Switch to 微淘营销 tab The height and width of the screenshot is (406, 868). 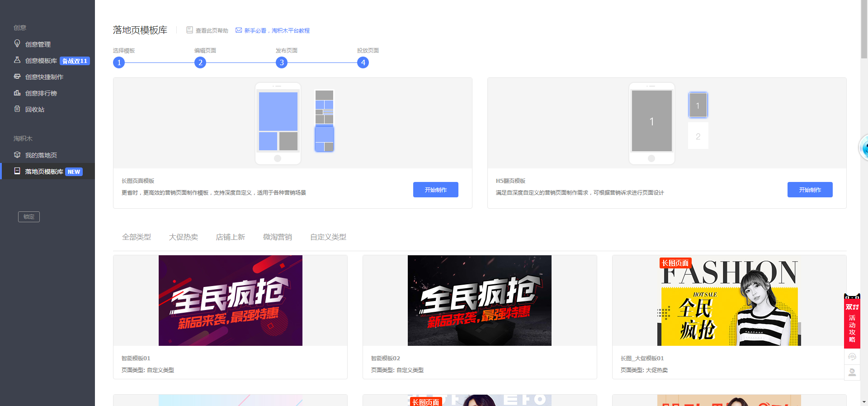pyautogui.click(x=278, y=237)
